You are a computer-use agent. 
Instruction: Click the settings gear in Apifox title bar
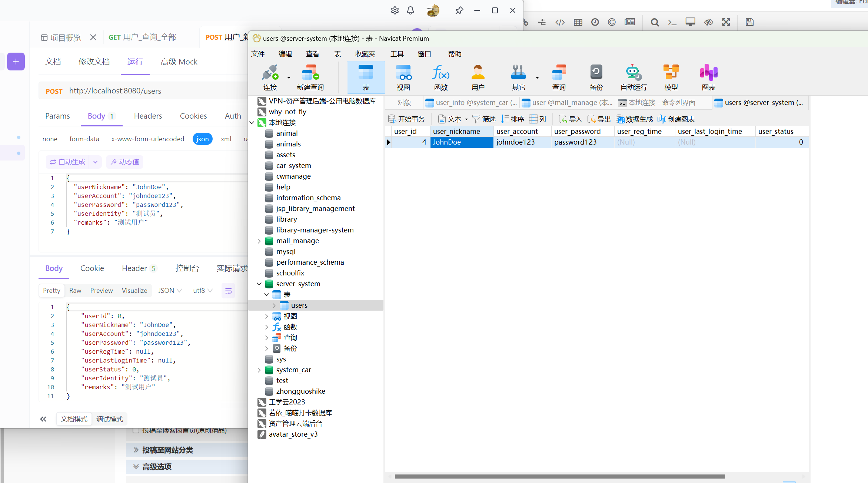pyautogui.click(x=395, y=10)
